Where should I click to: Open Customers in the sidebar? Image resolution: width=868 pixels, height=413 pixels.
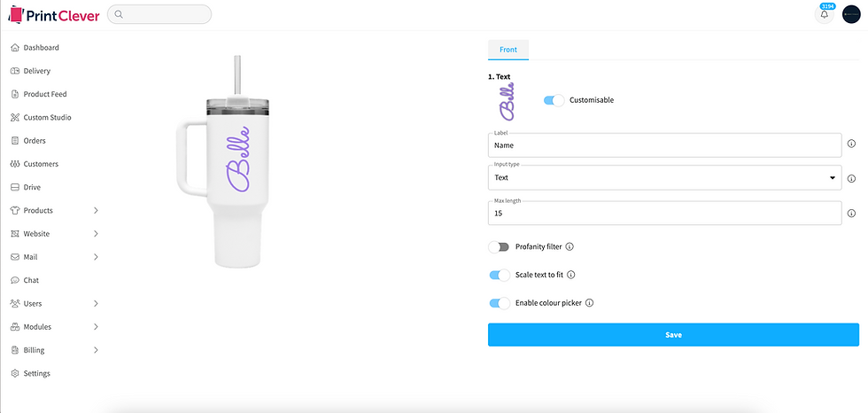[41, 164]
